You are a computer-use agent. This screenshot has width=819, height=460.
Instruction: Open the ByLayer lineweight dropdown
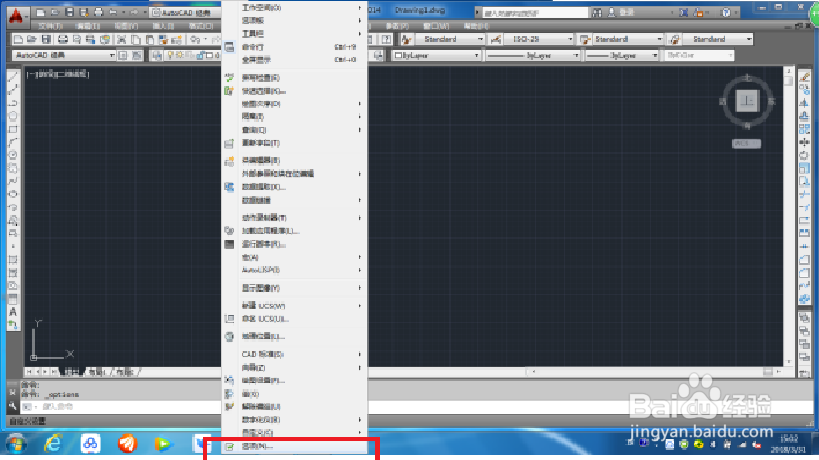622,55
